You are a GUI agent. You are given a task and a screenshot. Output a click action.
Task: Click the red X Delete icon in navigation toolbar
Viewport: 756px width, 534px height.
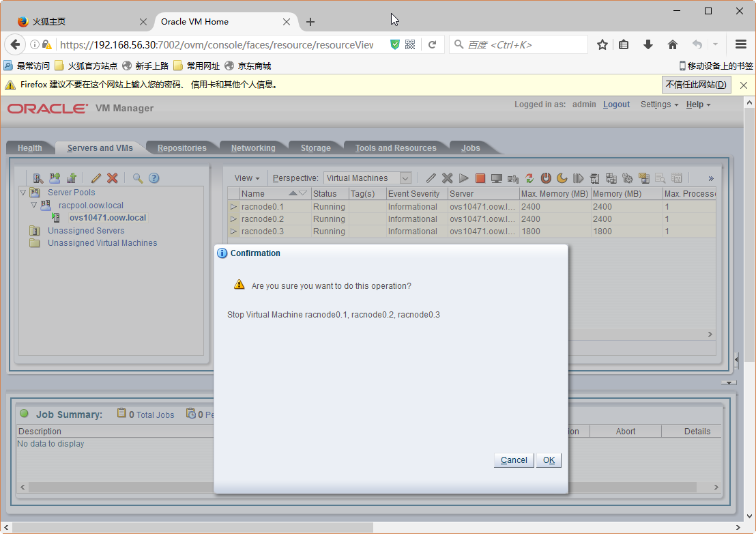[x=113, y=178]
